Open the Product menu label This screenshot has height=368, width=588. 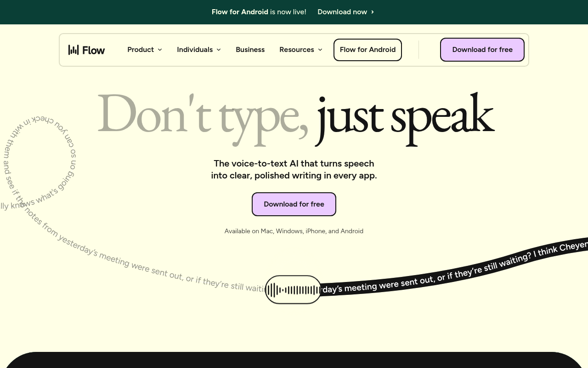click(140, 50)
